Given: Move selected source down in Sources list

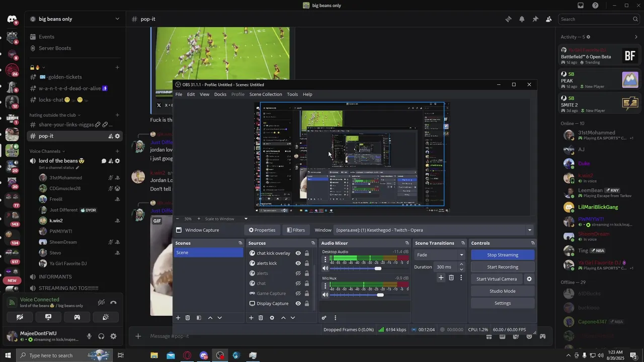Looking at the screenshot, I should pyautogui.click(x=293, y=318).
